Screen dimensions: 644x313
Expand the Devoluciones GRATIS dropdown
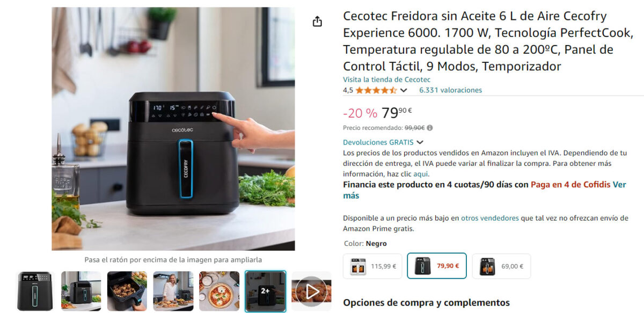pos(420,142)
